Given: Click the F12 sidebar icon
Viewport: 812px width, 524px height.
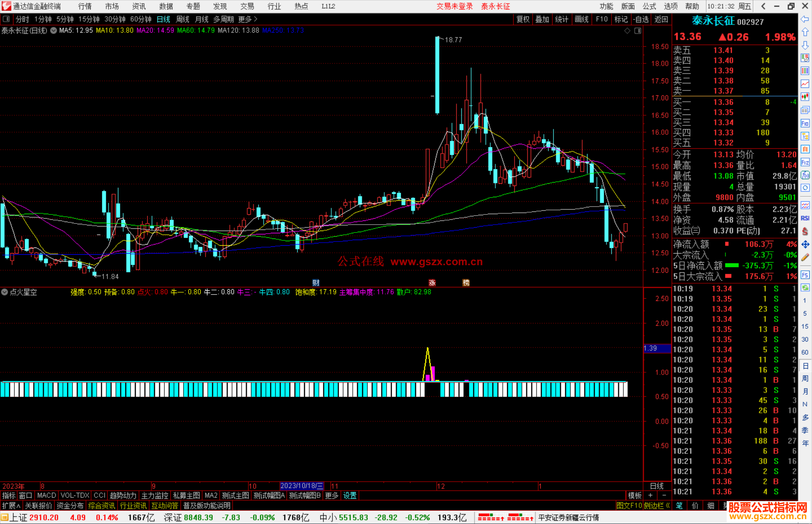Looking at the screenshot, I should [805, 162].
